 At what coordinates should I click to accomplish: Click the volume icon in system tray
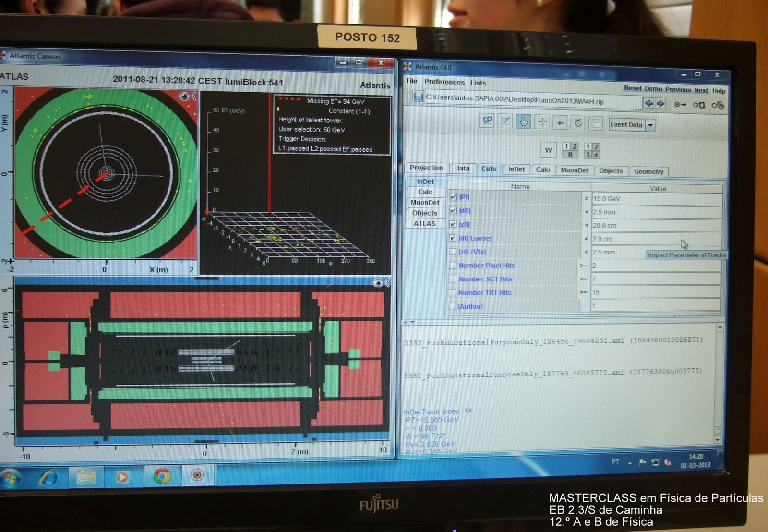tap(668, 462)
